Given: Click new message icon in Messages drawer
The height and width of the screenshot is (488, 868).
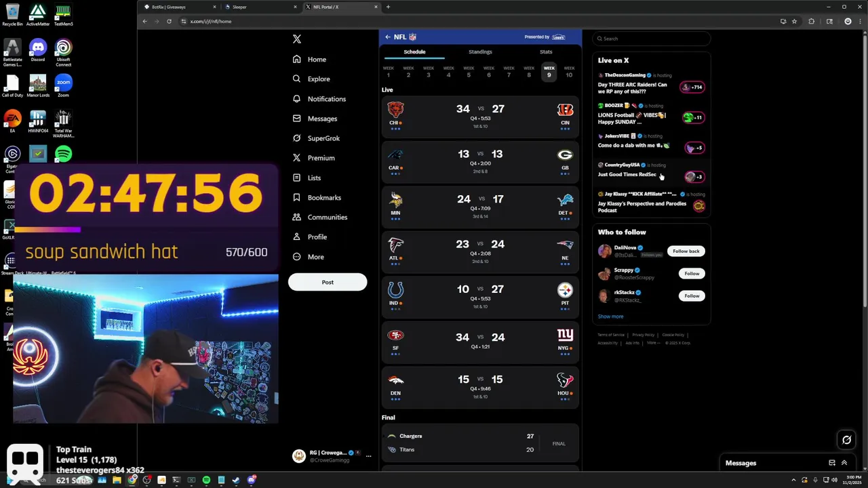Looking at the screenshot, I should pos(832,463).
